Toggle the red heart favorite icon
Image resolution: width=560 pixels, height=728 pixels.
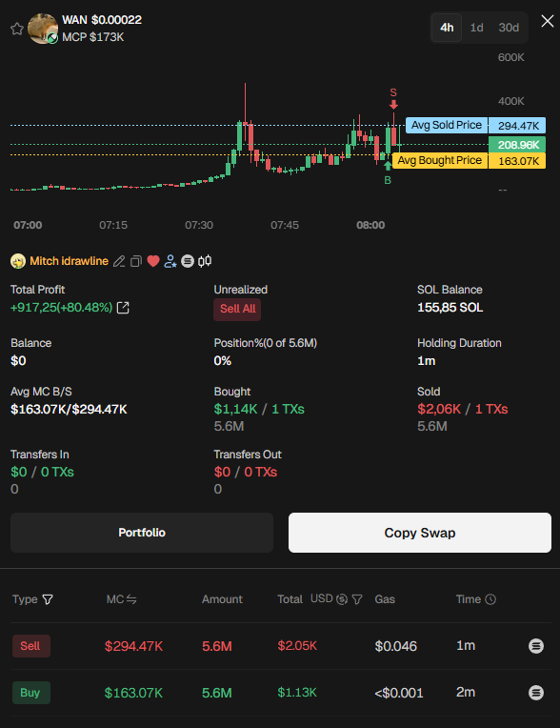pos(153,261)
